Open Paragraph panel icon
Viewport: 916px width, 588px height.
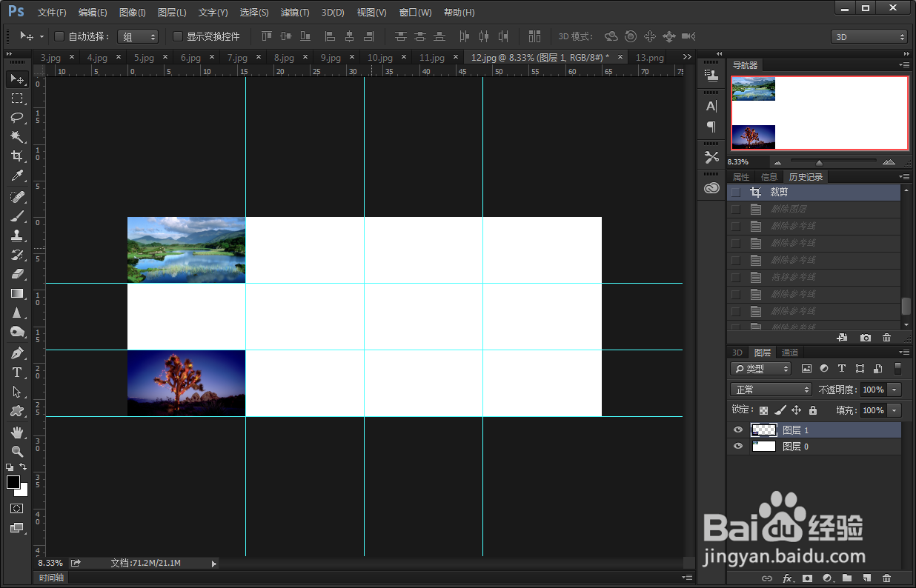[x=711, y=126]
